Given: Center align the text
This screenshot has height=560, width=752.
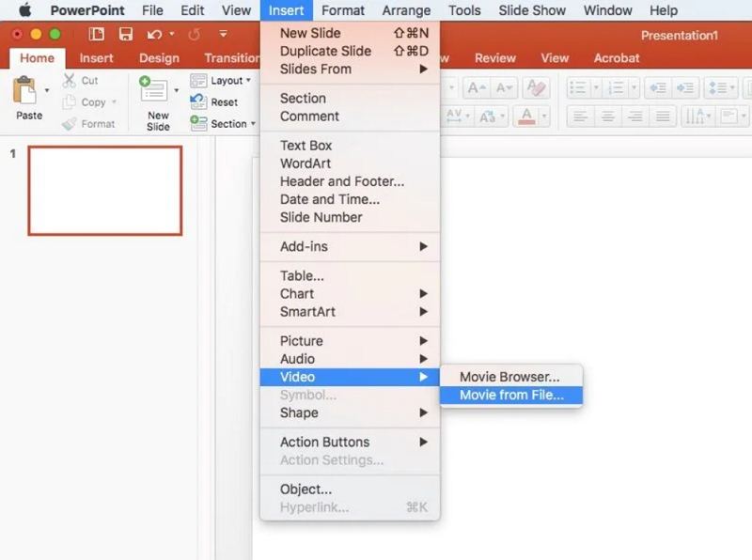Looking at the screenshot, I should [607, 115].
